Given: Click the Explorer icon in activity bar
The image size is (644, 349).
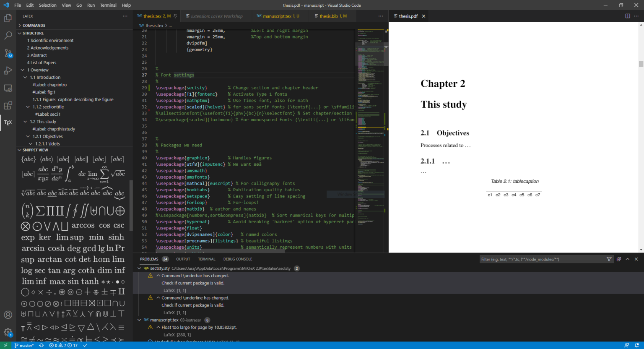Looking at the screenshot, I should tap(8, 18).
